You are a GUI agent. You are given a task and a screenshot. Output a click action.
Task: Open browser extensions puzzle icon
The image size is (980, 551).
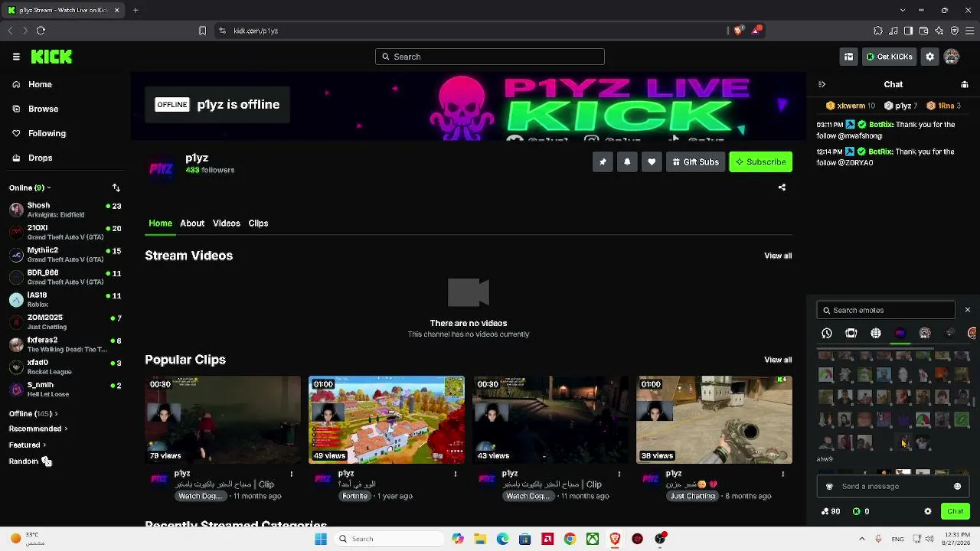coord(878,31)
